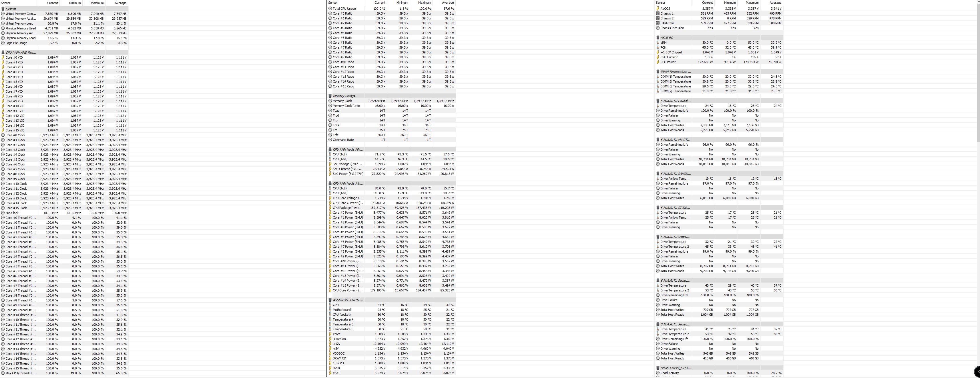The width and height of the screenshot is (980, 378).
Task: Click the Total CPU Usage clock icon
Action: (330, 9)
